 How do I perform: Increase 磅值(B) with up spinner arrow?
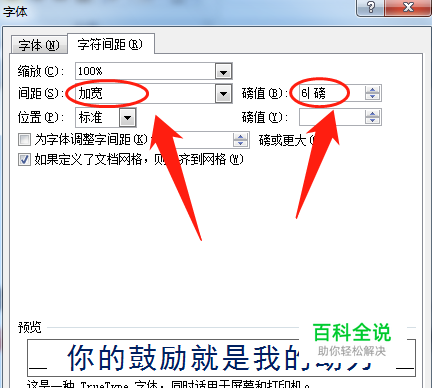click(372, 89)
